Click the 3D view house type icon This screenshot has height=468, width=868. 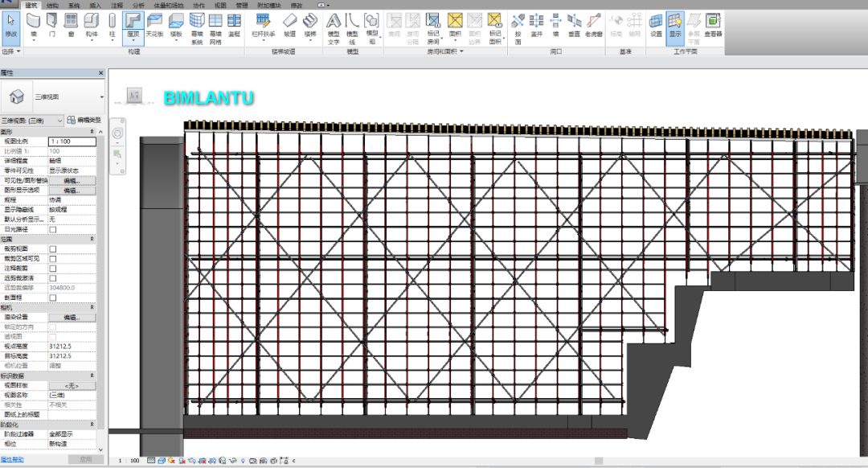(x=17, y=97)
